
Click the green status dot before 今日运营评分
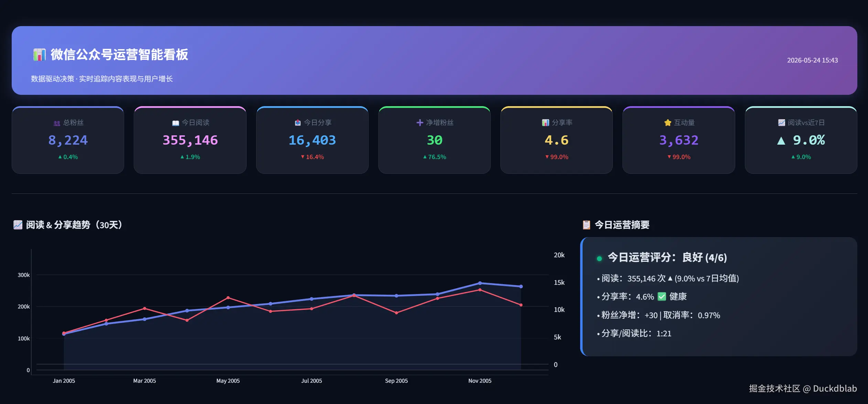tap(599, 259)
